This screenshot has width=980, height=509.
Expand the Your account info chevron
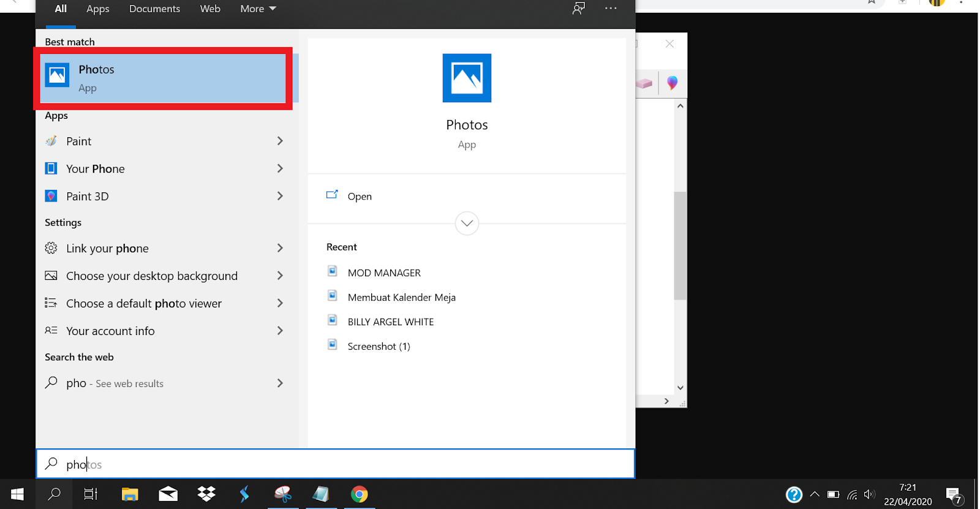point(280,331)
